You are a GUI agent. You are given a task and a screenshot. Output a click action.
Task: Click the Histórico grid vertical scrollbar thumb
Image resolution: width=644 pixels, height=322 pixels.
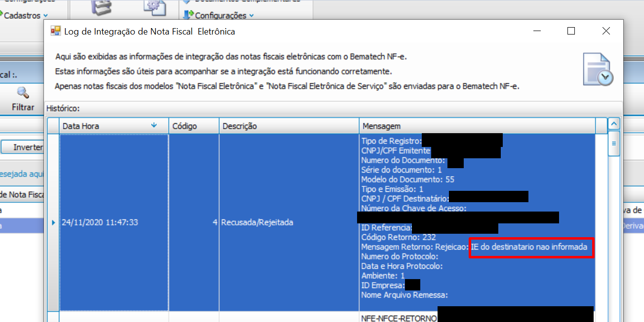click(613, 143)
